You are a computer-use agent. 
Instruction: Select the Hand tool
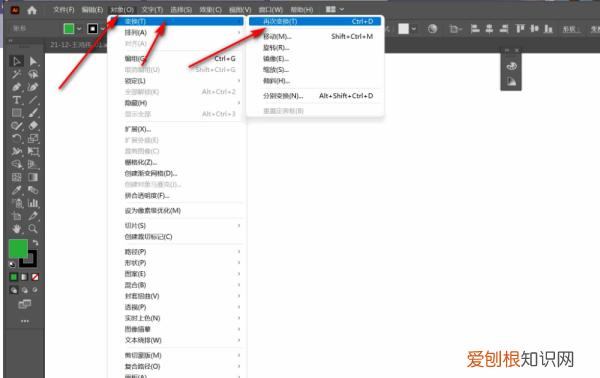pyautogui.click(x=16, y=229)
